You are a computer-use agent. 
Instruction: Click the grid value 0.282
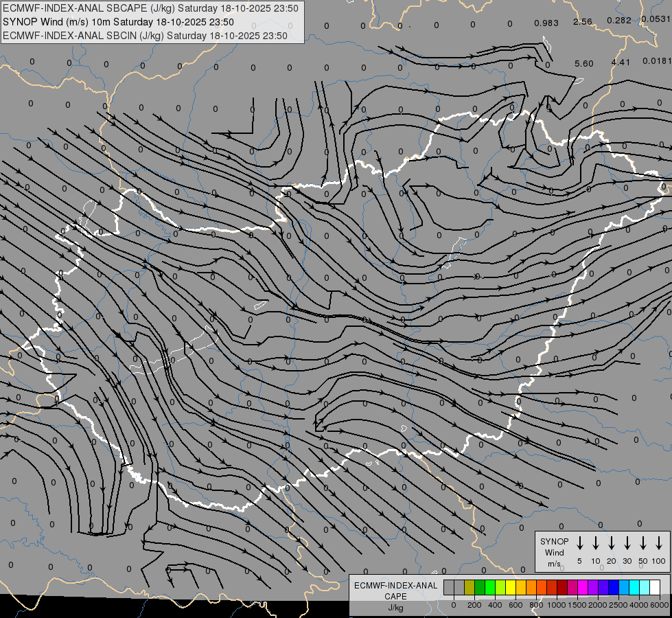click(x=619, y=20)
